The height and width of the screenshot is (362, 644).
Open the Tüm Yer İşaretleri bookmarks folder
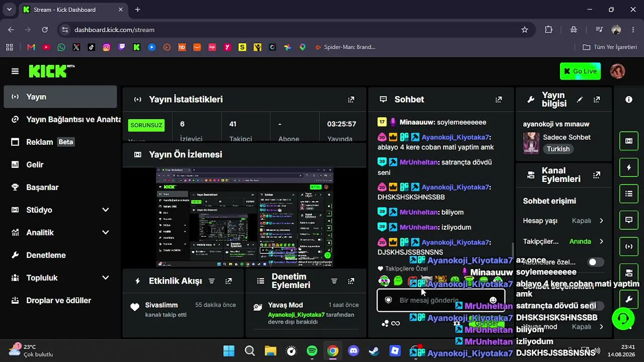tap(610, 47)
